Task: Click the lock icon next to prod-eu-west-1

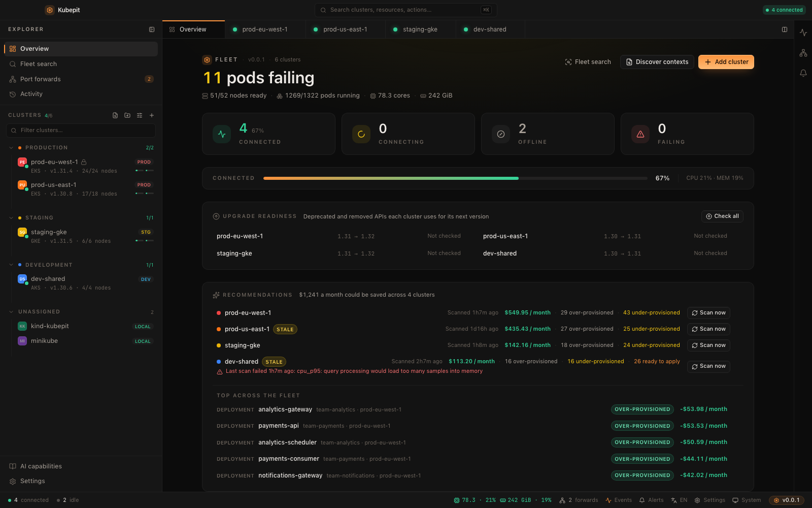Action: [x=84, y=162]
